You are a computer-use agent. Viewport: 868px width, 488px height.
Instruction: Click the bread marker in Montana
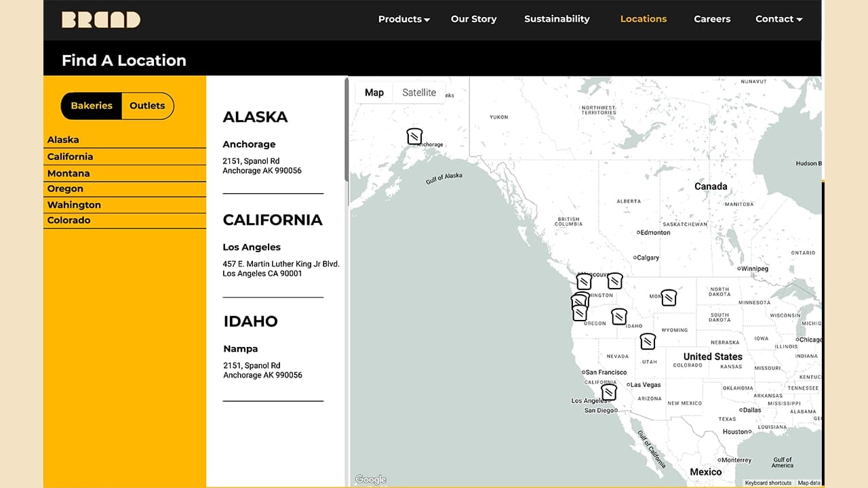669,297
